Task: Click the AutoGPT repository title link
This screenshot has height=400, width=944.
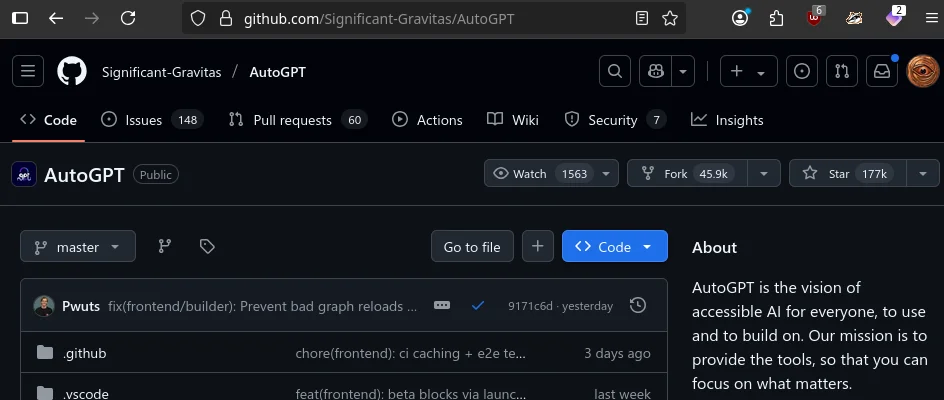Action: click(84, 175)
